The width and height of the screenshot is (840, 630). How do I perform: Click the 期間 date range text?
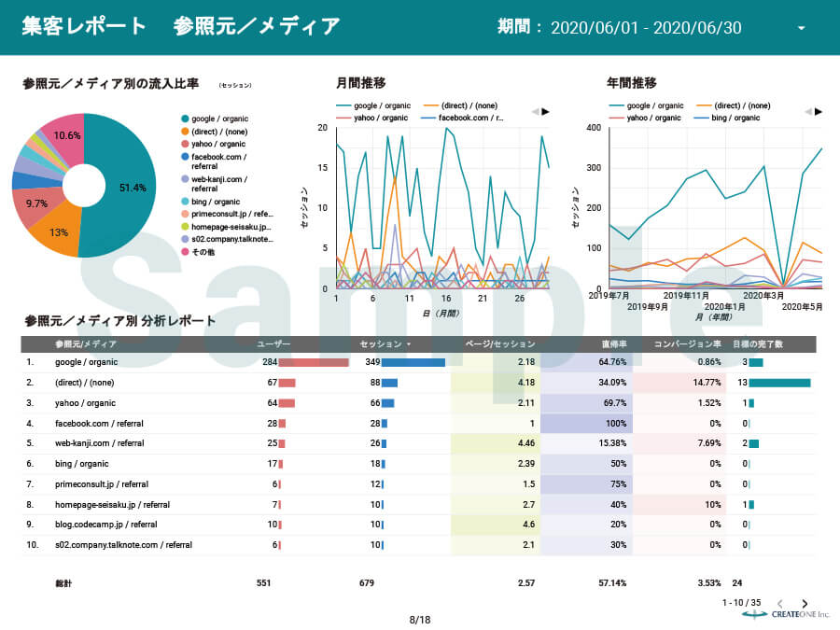coord(646,28)
